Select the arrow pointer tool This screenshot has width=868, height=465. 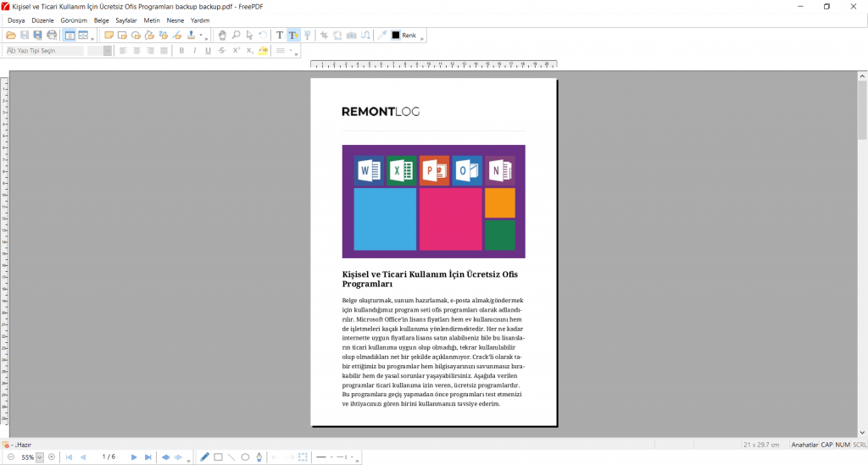(250, 36)
